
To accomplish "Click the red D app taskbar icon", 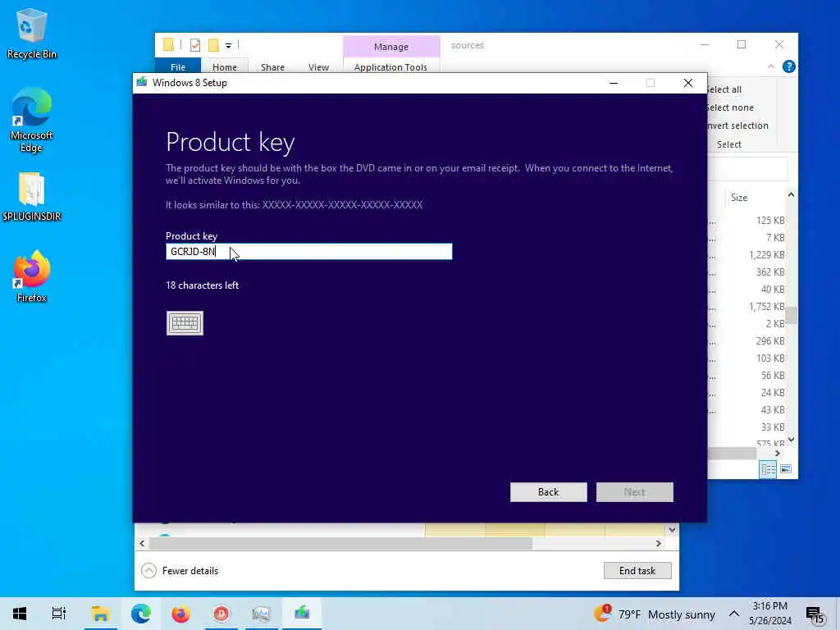I will point(221,614).
